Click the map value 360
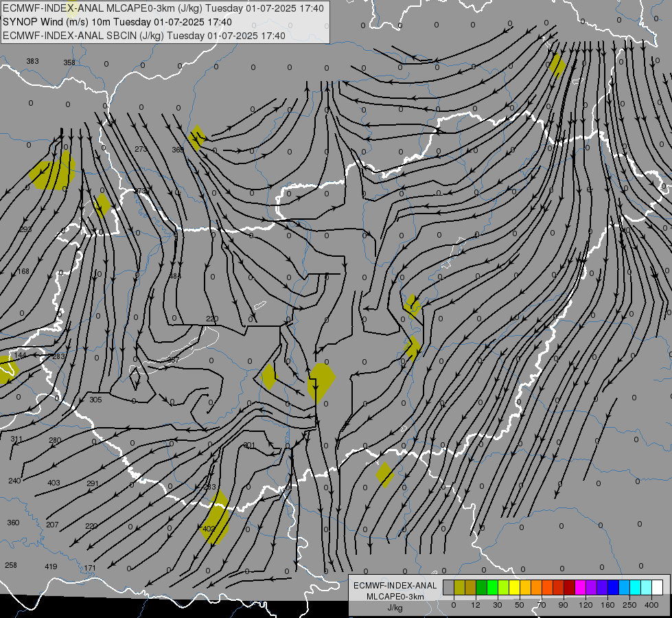Viewport: 672px width, 618px height. coord(13,523)
